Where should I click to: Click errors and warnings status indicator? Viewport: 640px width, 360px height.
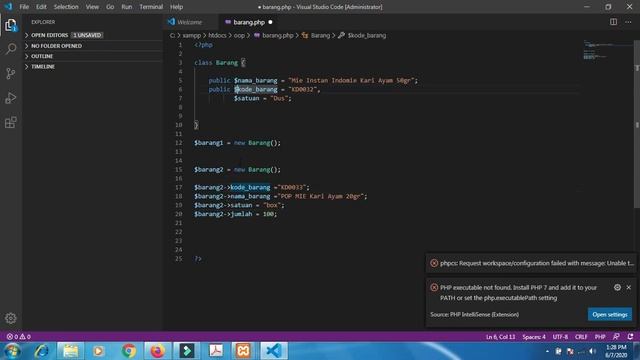tap(19, 337)
